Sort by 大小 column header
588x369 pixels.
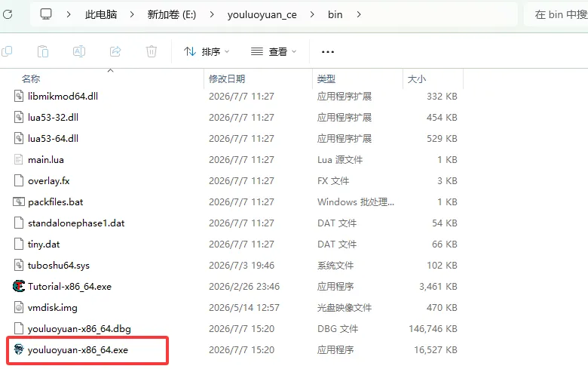click(x=417, y=78)
